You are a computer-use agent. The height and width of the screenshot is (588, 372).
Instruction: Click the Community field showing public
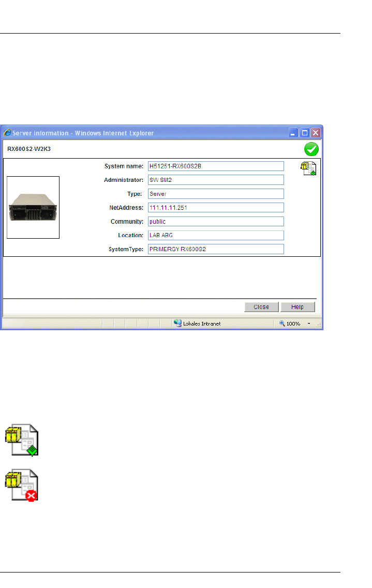pos(216,222)
